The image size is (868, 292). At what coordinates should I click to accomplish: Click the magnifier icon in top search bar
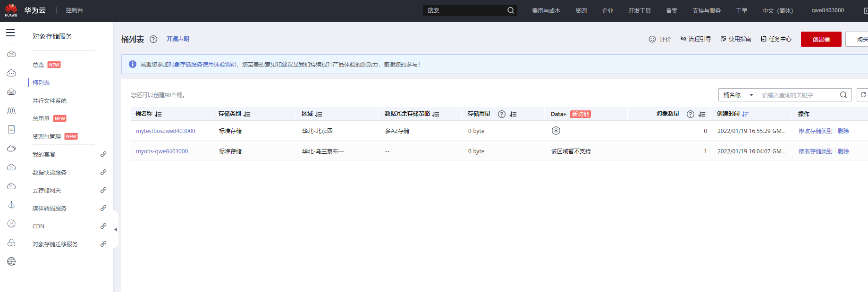pyautogui.click(x=511, y=10)
